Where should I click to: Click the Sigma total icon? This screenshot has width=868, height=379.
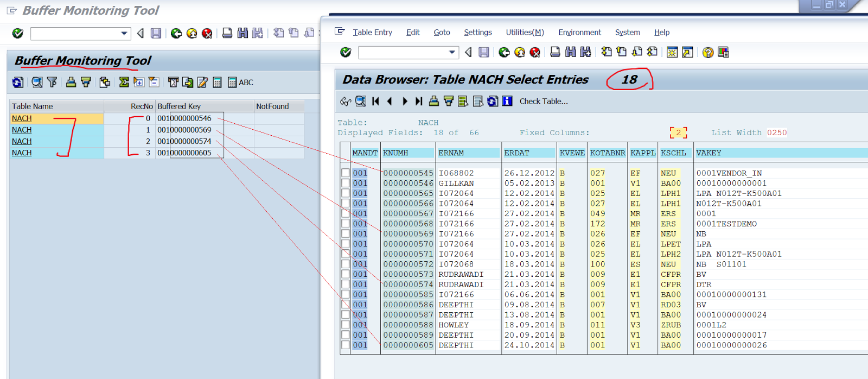pos(124,83)
